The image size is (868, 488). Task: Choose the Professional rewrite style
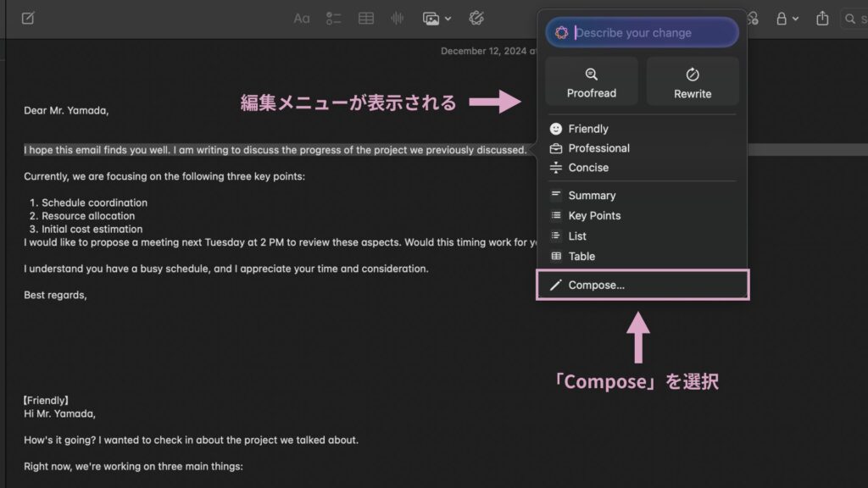pos(599,147)
